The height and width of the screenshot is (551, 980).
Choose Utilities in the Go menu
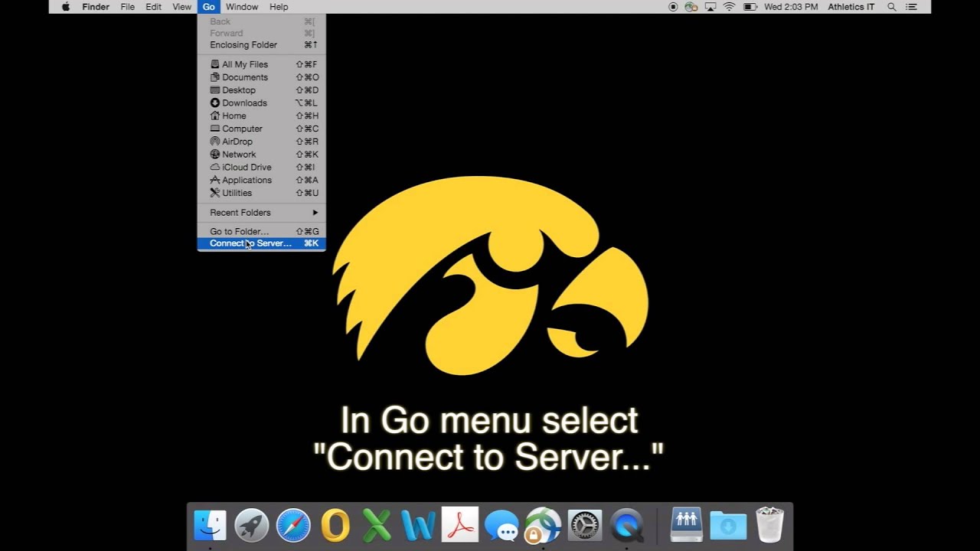262,193
